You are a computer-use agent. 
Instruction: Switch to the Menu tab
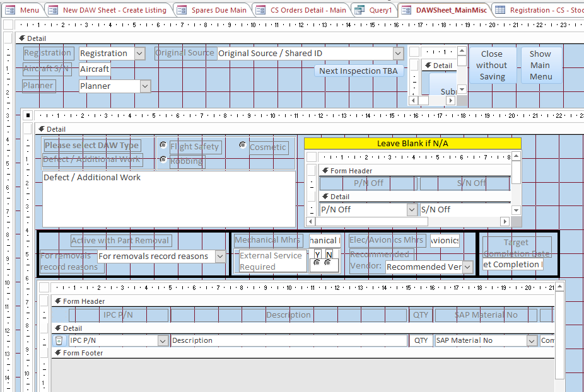click(x=23, y=10)
